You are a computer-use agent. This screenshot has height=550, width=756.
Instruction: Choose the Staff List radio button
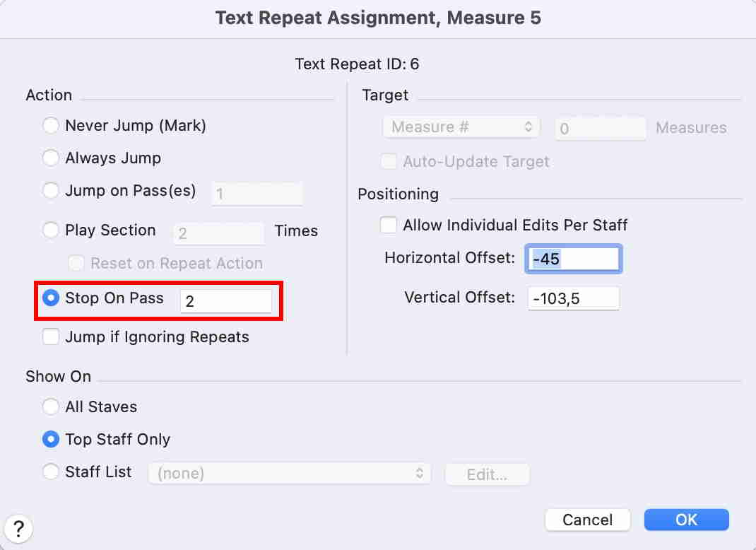[51, 472]
